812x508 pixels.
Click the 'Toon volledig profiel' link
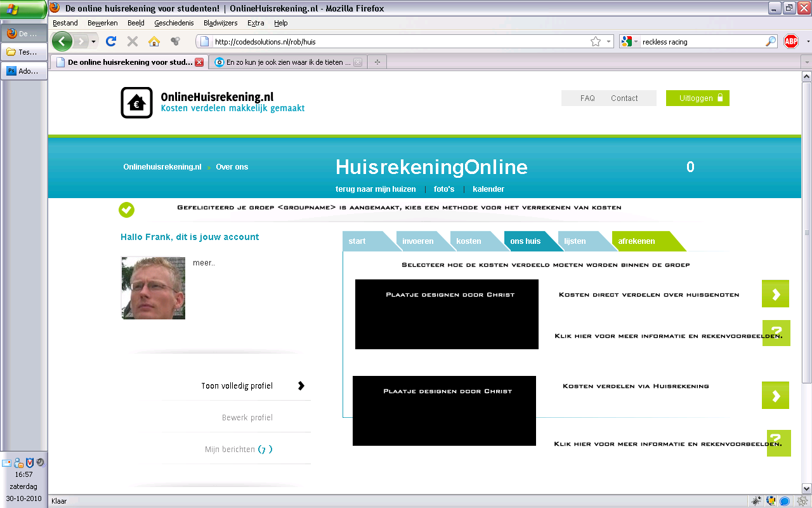pyautogui.click(x=237, y=386)
